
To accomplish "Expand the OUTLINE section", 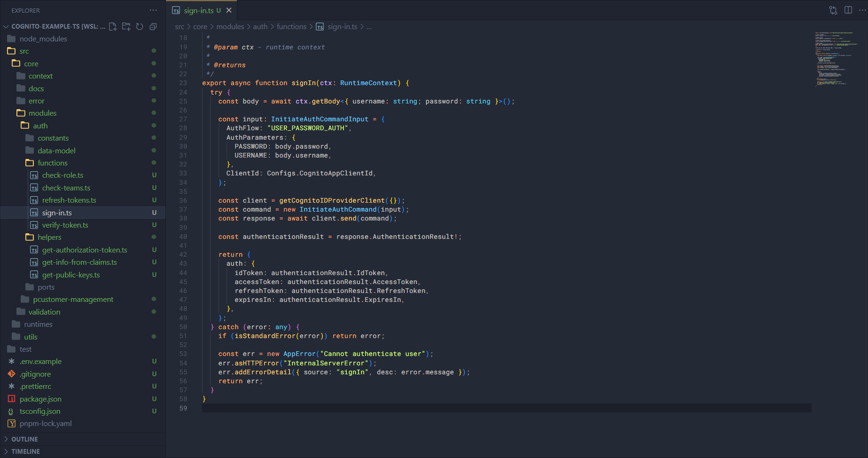I will (x=24, y=439).
